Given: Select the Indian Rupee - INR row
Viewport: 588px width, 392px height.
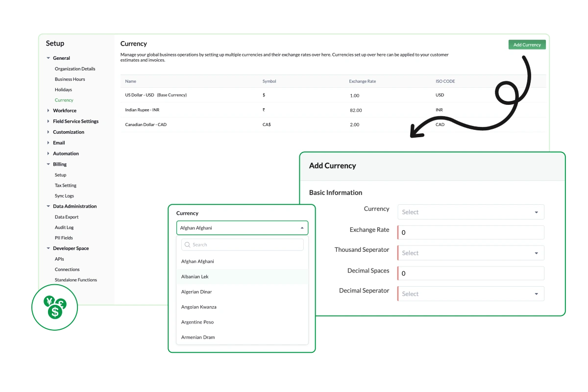Looking at the screenshot, I should pos(142,110).
